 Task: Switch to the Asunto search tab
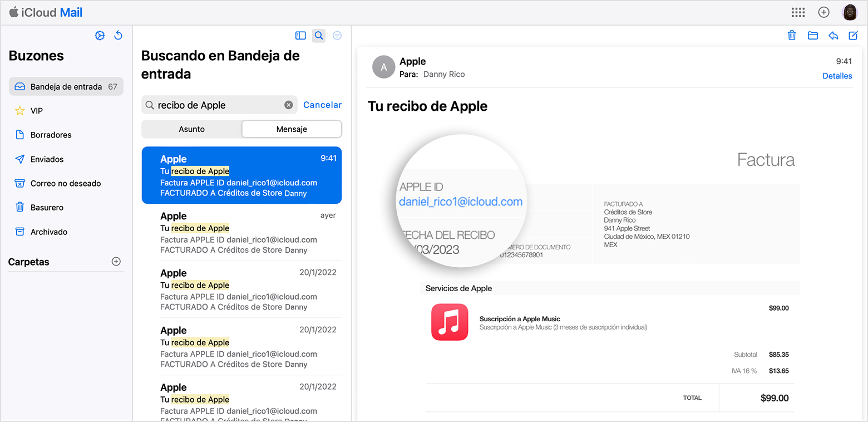pos(192,129)
